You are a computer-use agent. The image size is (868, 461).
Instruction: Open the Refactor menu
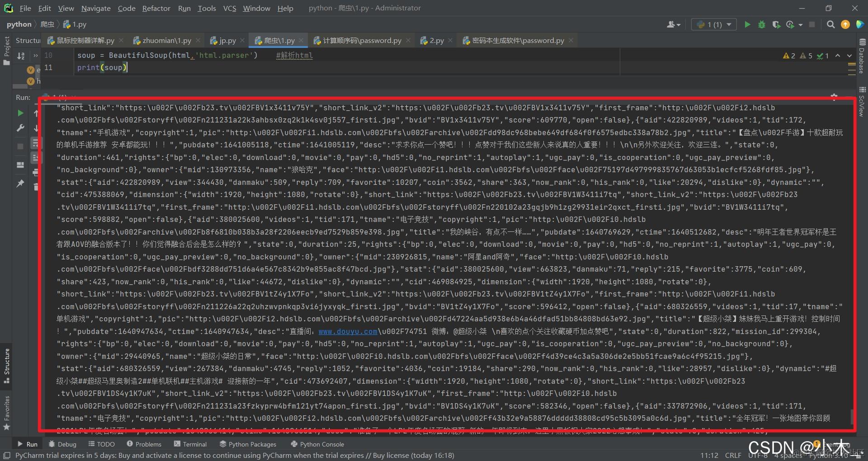(156, 8)
